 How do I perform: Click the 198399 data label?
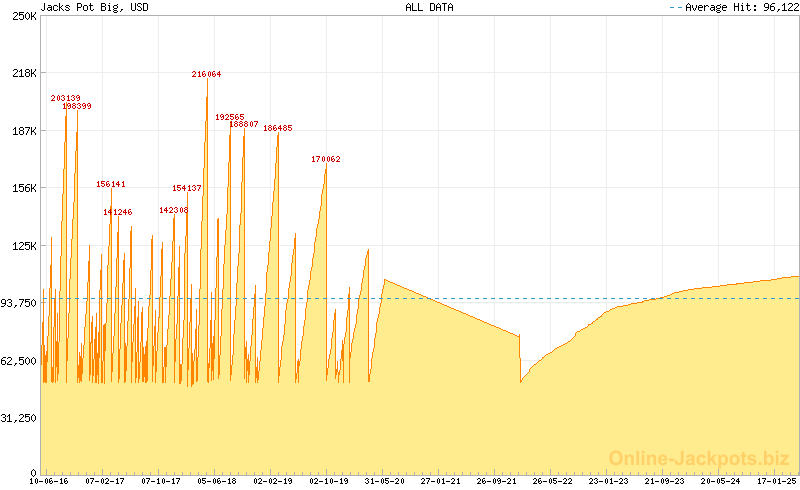77,106
